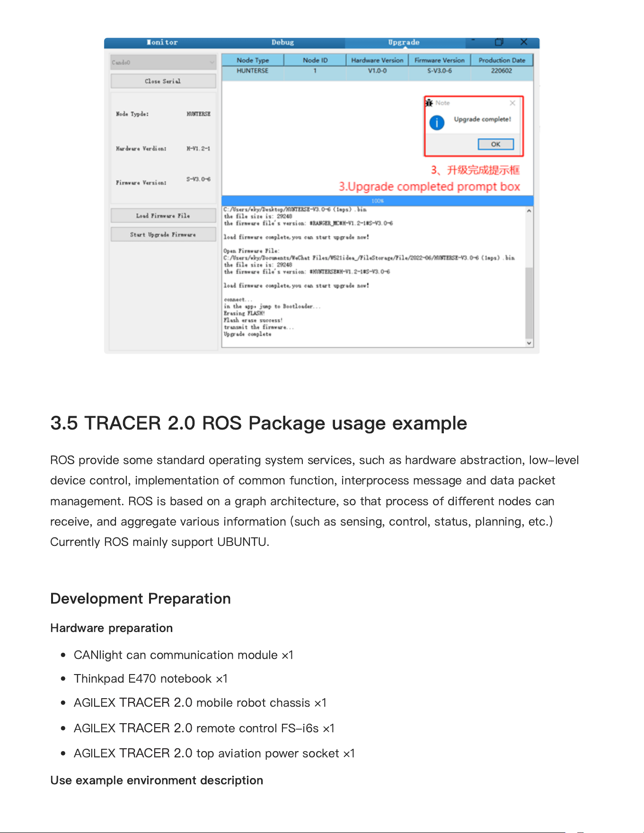Select the Firmware Version column header
The width and height of the screenshot is (644, 833).
click(x=440, y=60)
